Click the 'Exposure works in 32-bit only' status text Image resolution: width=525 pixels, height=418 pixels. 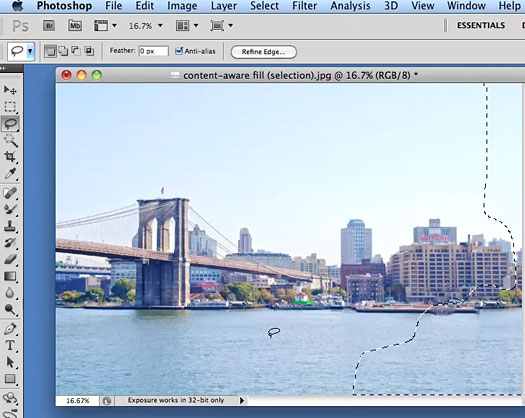pos(176,400)
